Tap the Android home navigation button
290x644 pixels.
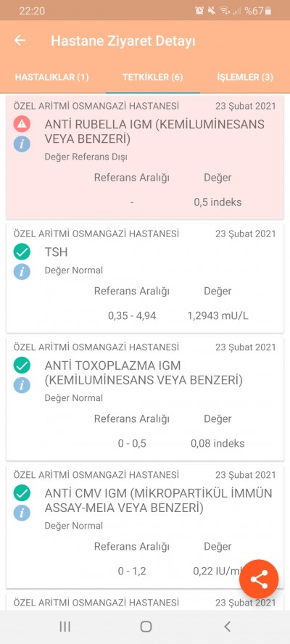tap(146, 627)
